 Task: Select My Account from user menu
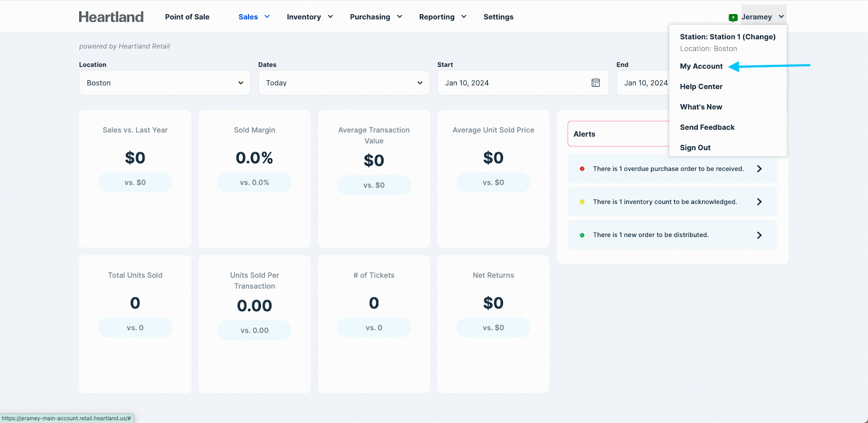pos(701,66)
